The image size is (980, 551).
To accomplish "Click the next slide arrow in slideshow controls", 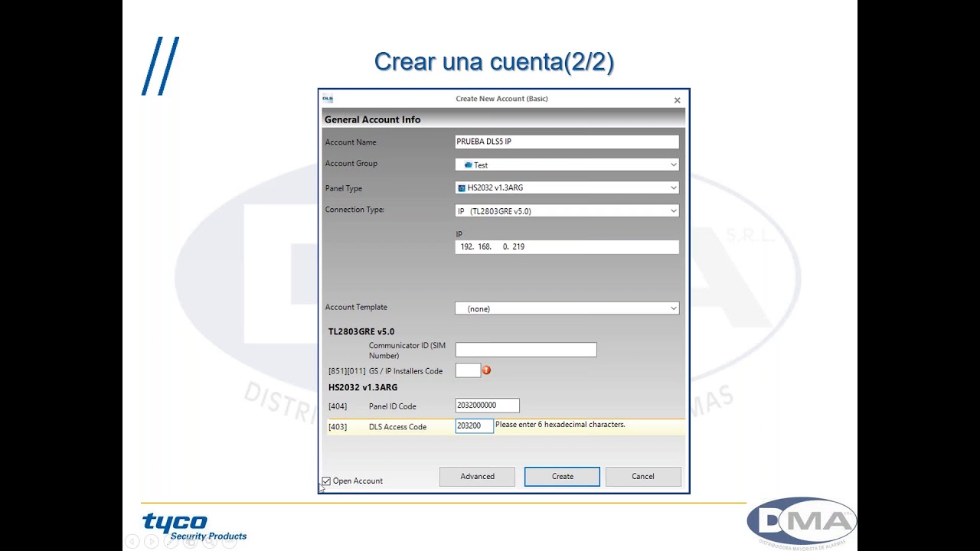I will click(152, 542).
